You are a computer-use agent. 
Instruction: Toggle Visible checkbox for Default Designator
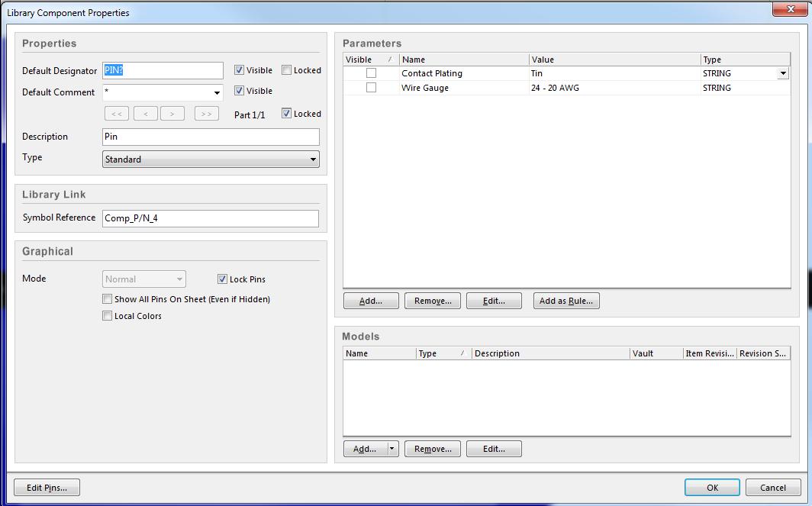pos(240,70)
